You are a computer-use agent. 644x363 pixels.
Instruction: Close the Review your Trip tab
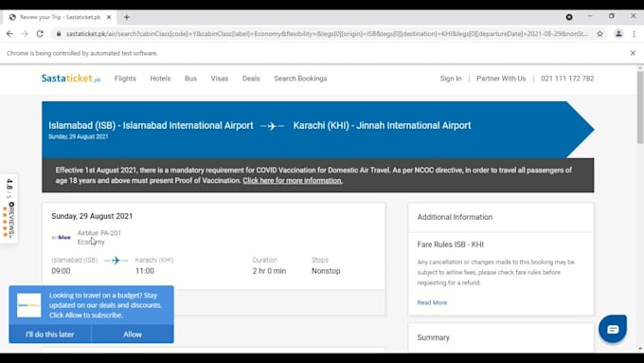click(x=108, y=17)
